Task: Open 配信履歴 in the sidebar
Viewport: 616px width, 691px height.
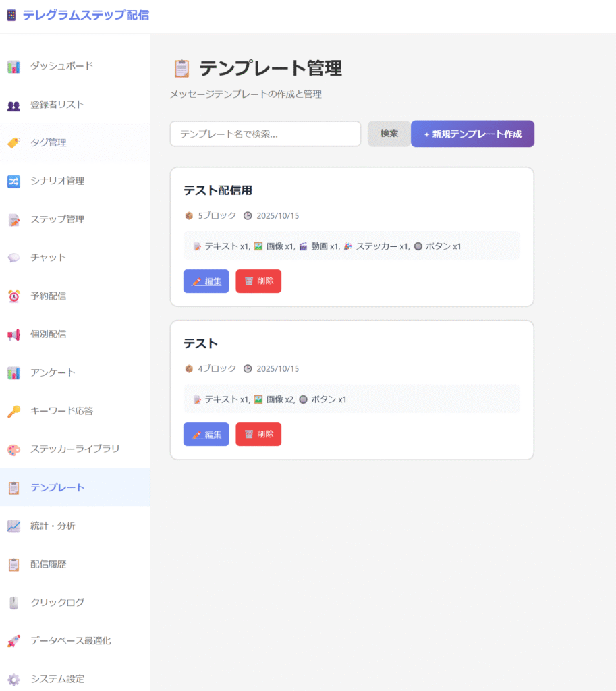Action: 49,564
